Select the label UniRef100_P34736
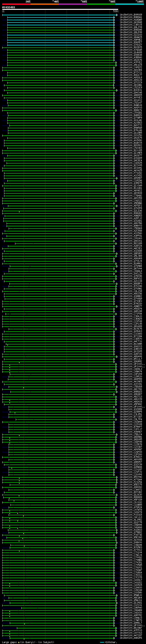This screenshot has width=146, height=644. tap(131, 535)
